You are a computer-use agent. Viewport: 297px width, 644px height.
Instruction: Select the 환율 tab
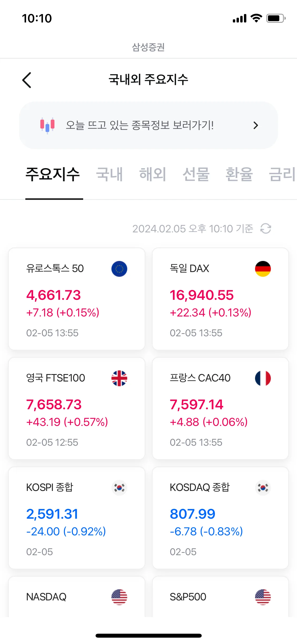[x=239, y=174]
